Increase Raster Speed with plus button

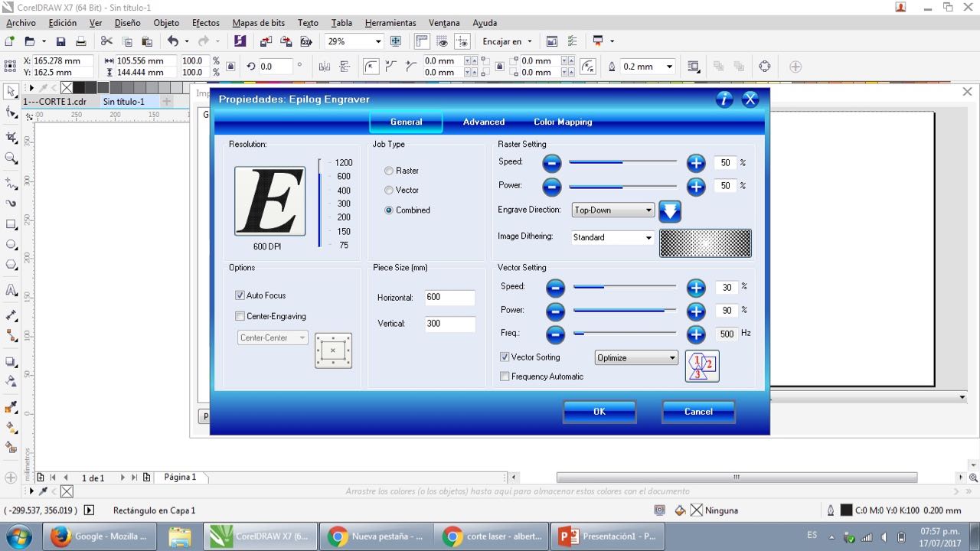(696, 163)
